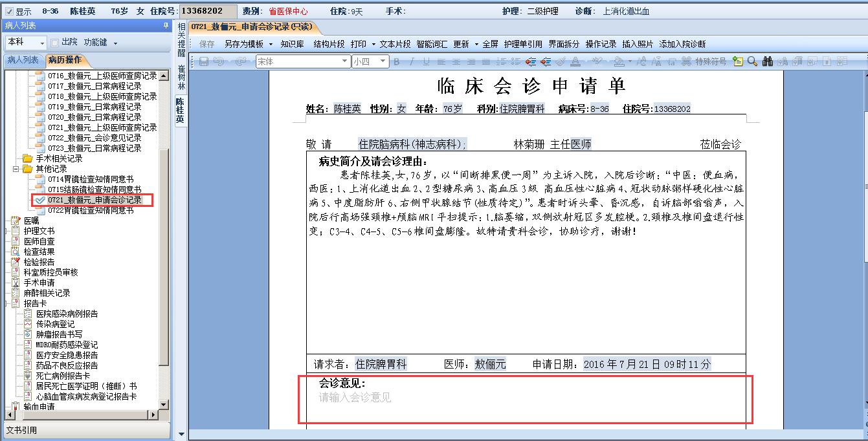The width and height of the screenshot is (868, 441).
Task: Click the 智能词汇 button
Action: pyautogui.click(x=432, y=44)
